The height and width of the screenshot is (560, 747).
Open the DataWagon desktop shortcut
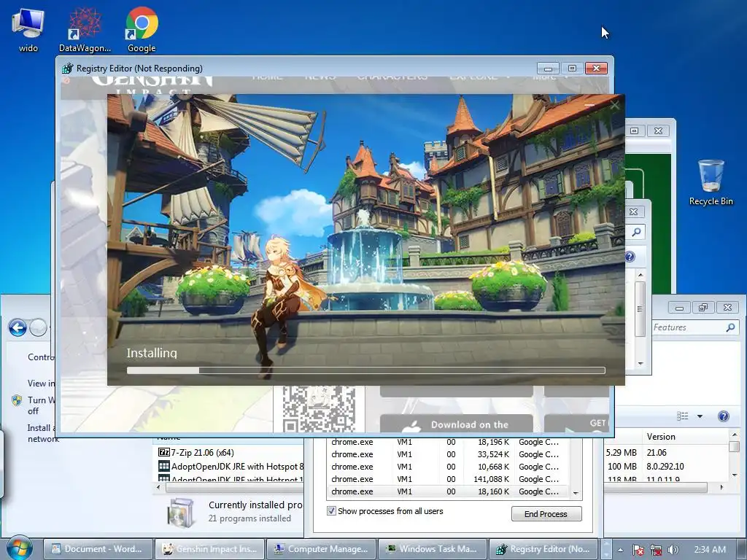click(x=85, y=29)
